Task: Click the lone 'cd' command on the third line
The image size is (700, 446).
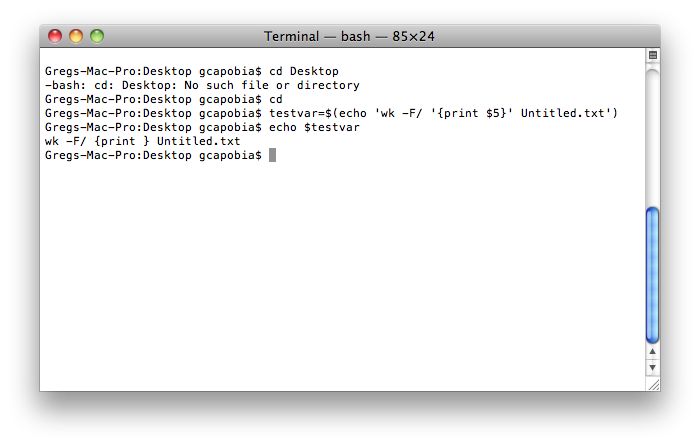Action: (x=275, y=99)
